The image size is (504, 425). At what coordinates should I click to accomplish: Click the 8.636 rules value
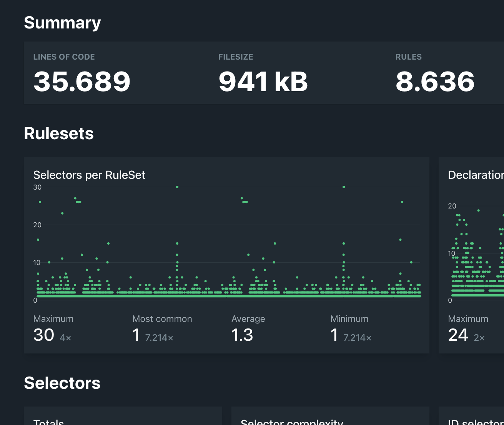(435, 81)
